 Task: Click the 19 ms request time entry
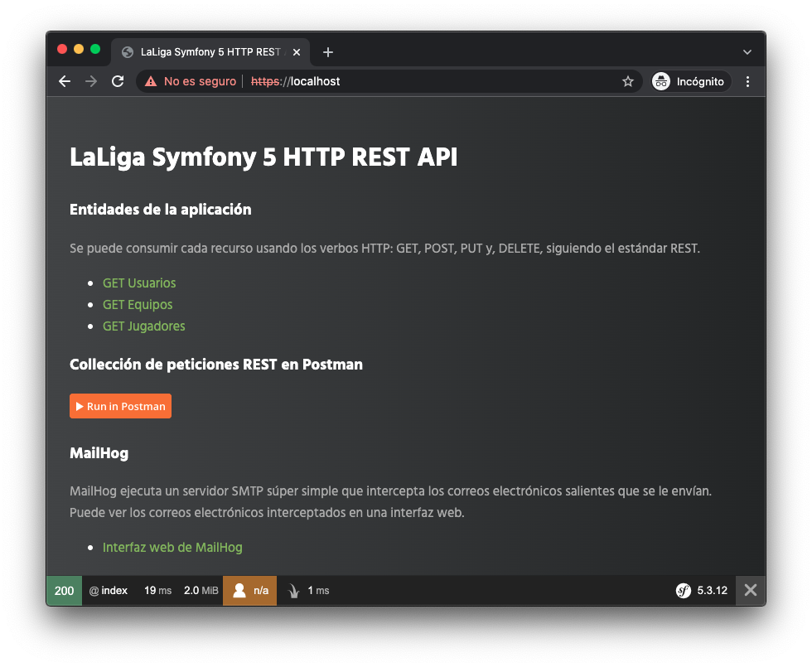157,590
